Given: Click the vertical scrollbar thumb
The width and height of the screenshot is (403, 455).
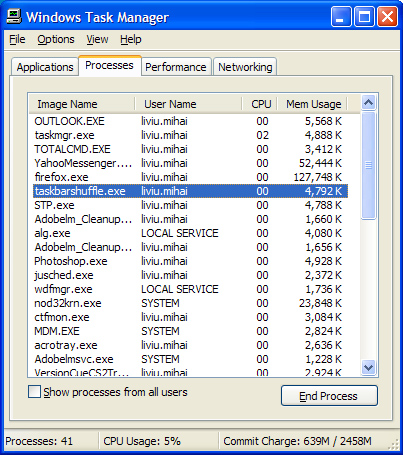Looking at the screenshot, I should 368,165.
